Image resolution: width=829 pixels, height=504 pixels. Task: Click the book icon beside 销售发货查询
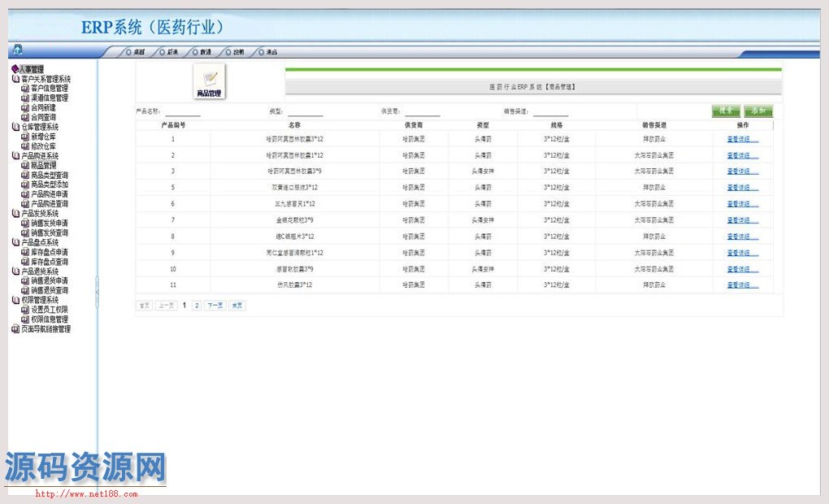25,232
